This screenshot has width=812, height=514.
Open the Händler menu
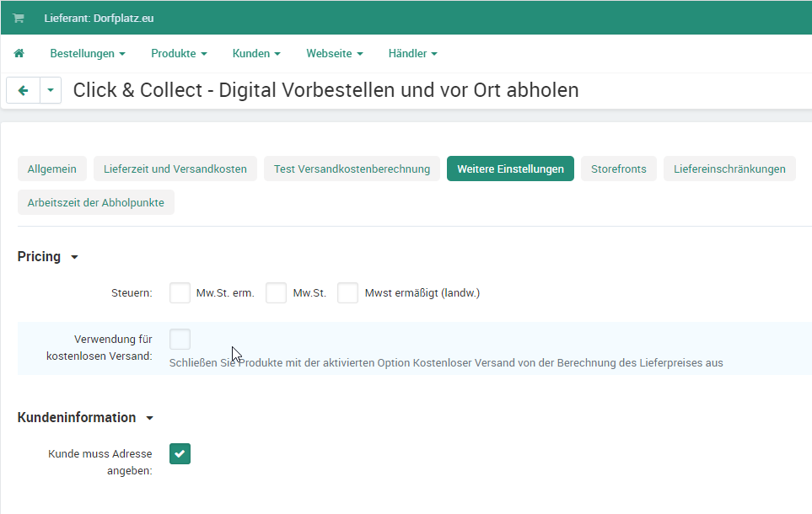pyautogui.click(x=412, y=53)
